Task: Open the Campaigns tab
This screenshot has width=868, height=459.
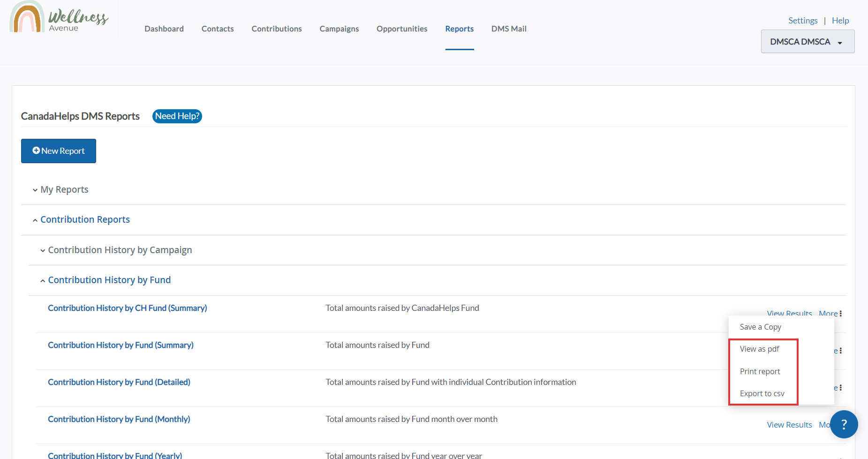Action: click(x=339, y=29)
